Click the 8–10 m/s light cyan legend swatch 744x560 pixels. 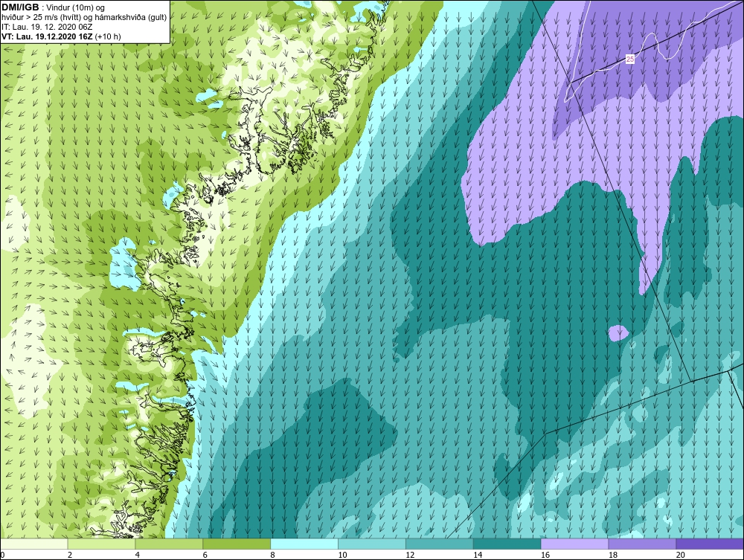pos(304,544)
